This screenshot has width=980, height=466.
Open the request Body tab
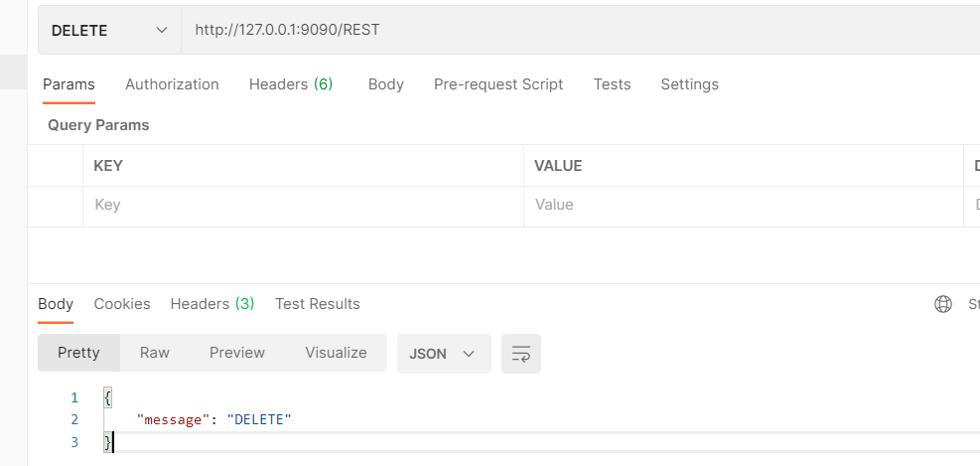tap(385, 84)
